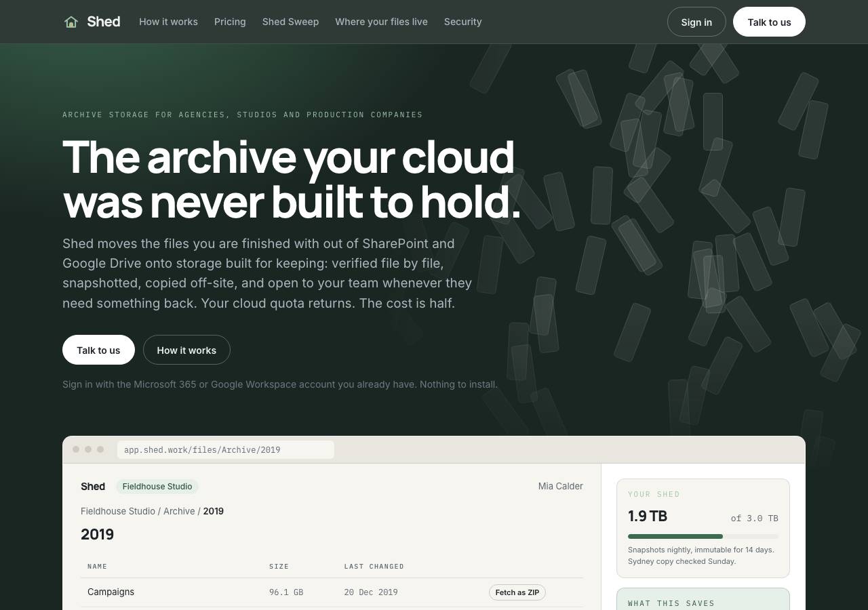Visit Where your files live page
The width and height of the screenshot is (868, 610).
tap(381, 22)
